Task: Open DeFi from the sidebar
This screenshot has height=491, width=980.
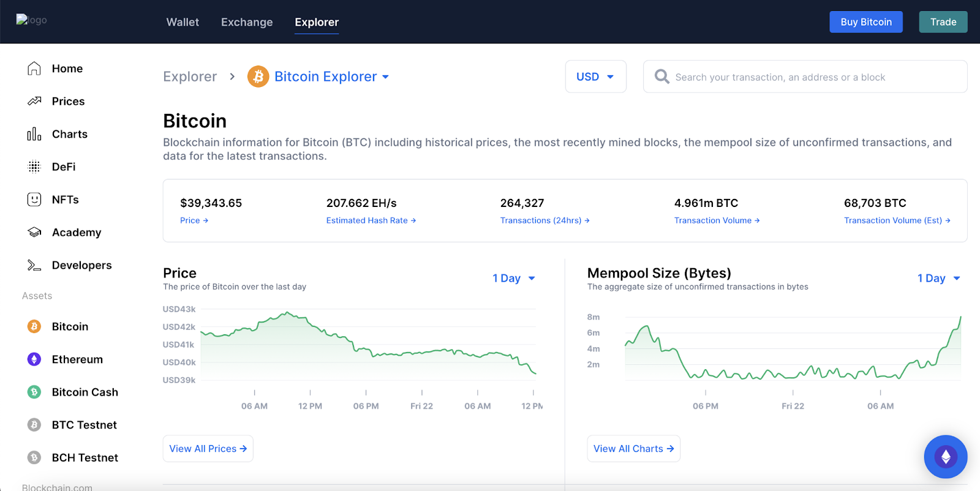Action: pyautogui.click(x=64, y=167)
